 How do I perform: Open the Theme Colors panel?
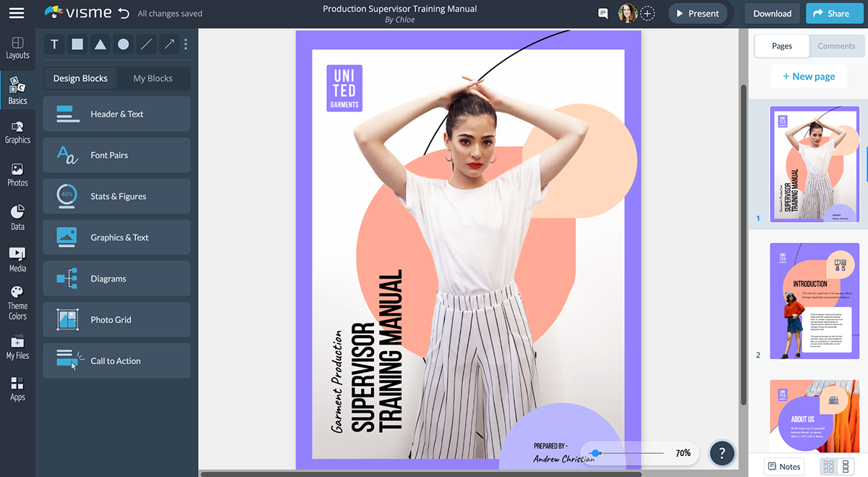pyautogui.click(x=17, y=300)
